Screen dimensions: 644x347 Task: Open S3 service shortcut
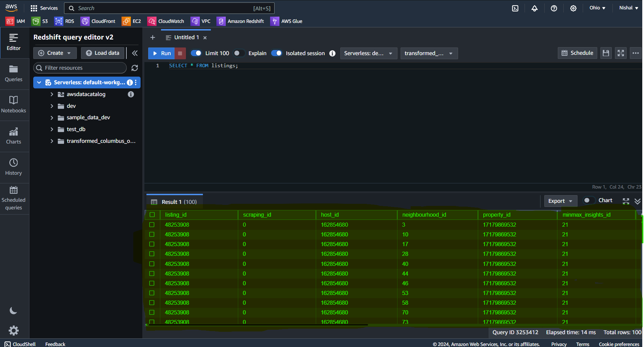(40, 21)
